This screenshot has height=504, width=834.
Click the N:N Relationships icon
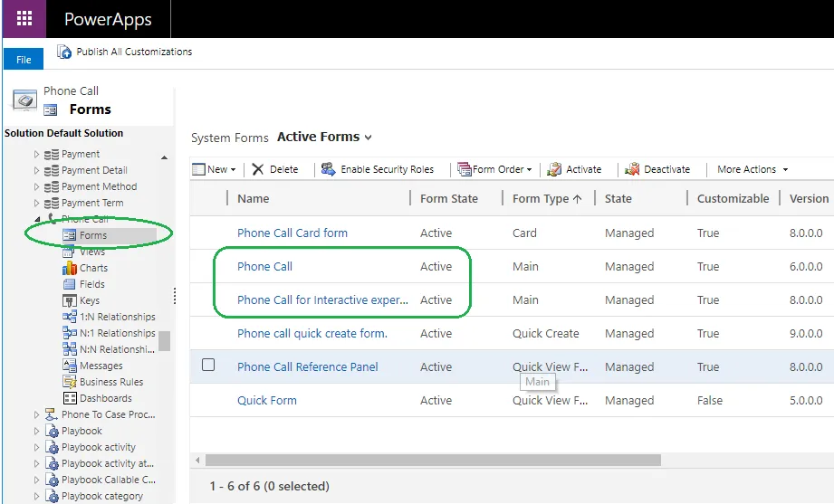tap(69, 349)
